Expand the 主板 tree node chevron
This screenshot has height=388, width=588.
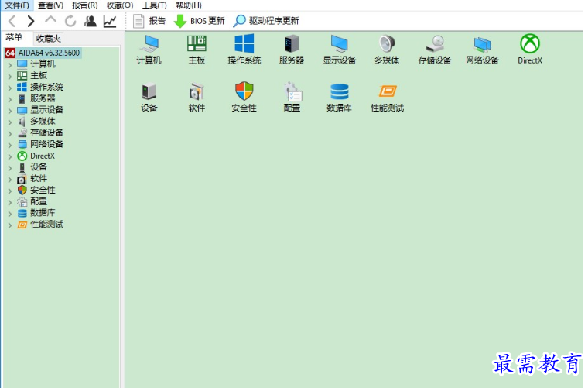[x=10, y=76]
